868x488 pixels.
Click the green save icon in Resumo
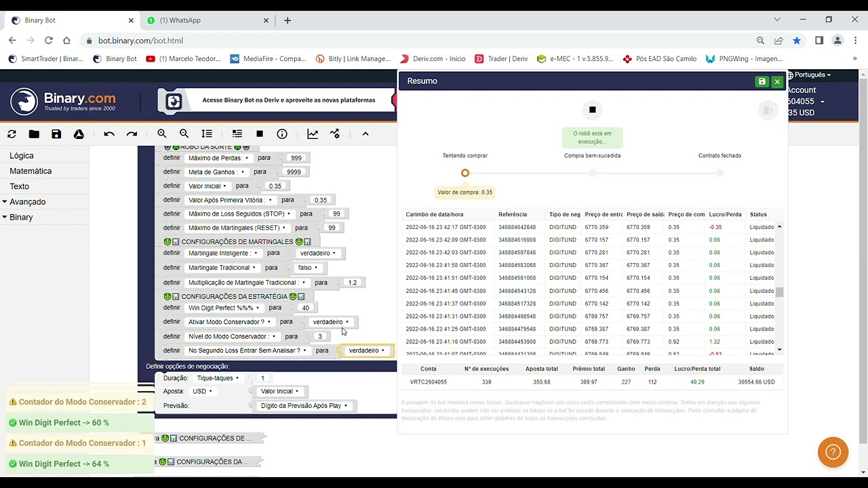pyautogui.click(x=762, y=81)
